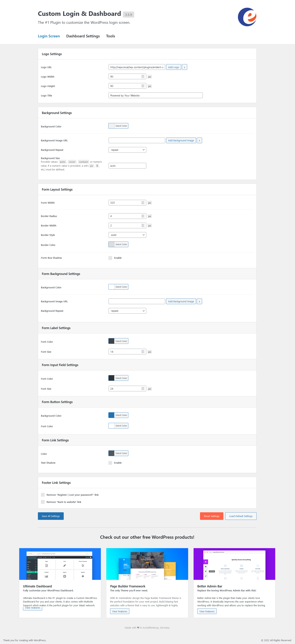Enable Text Shadow for form links
The width and height of the screenshot is (295, 644).
110,463
